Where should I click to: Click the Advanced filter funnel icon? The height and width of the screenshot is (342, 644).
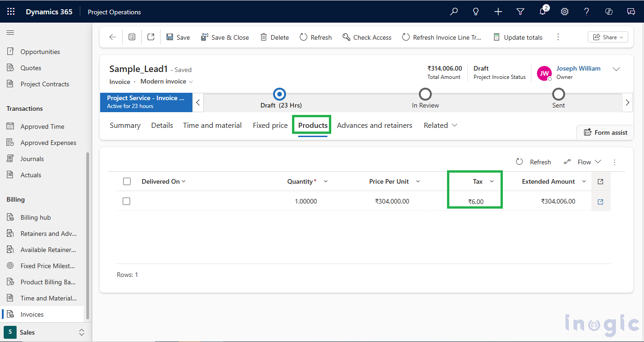[x=520, y=12]
